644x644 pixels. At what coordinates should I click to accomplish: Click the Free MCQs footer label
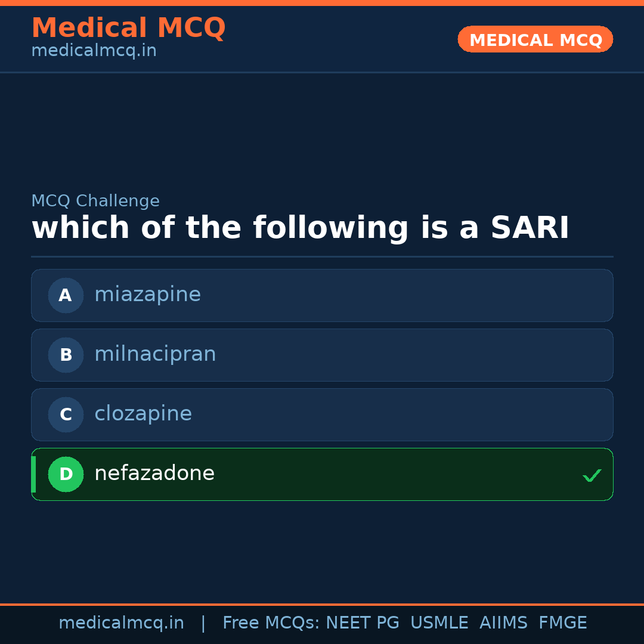pyautogui.click(x=271, y=623)
